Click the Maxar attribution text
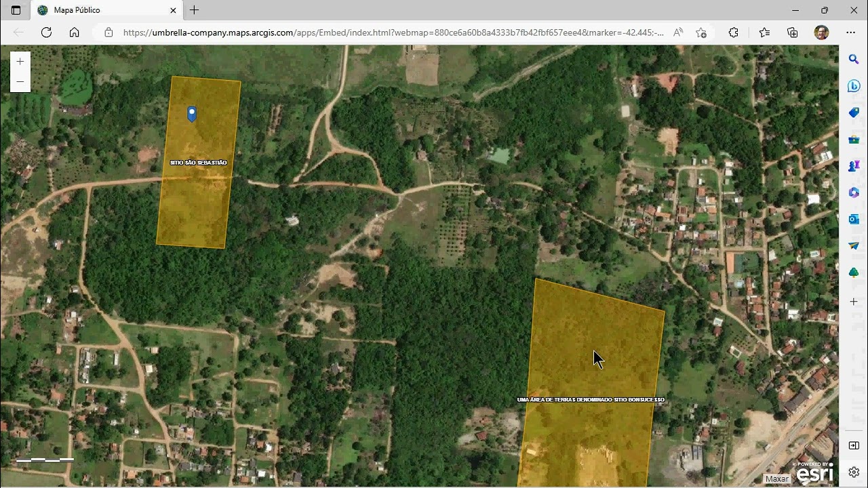 click(777, 479)
